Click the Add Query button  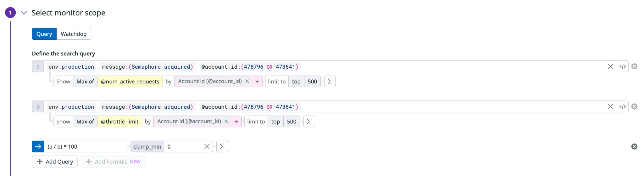pos(55,162)
